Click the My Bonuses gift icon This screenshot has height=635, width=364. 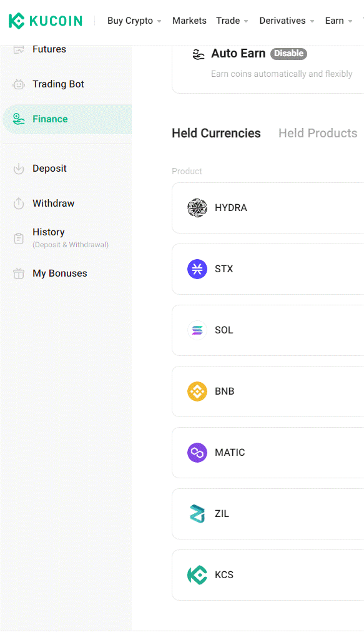(19, 273)
